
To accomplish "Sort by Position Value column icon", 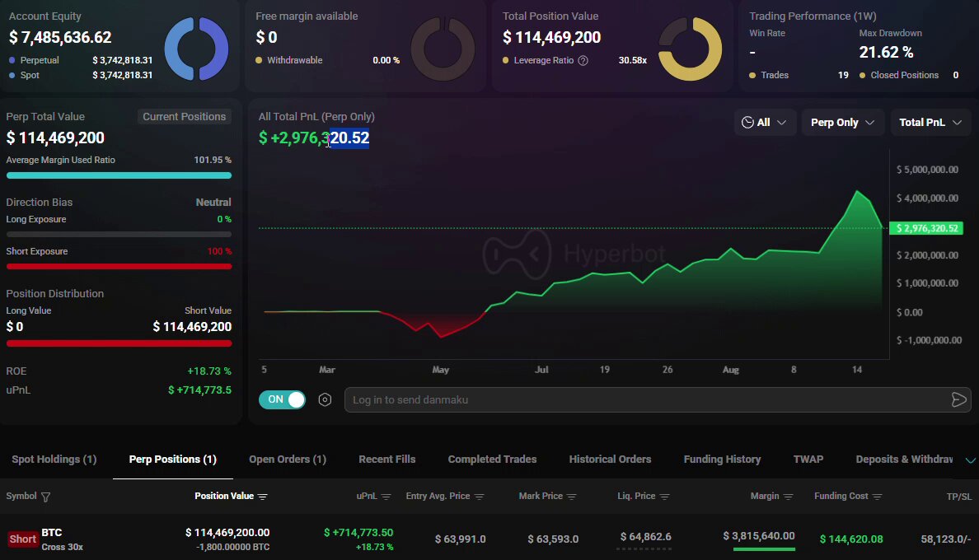I will 263,497.
